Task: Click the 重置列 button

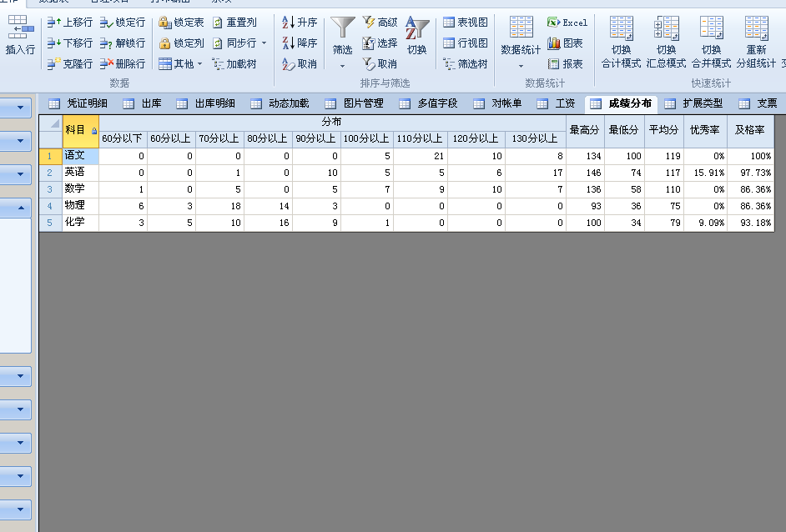Action: 234,23
